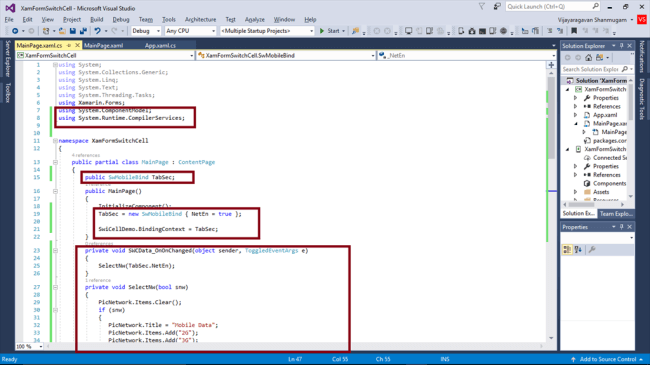Click the Save All toolbar icon
Image resolution: width=650 pixels, height=365 pixels.
click(x=83, y=31)
